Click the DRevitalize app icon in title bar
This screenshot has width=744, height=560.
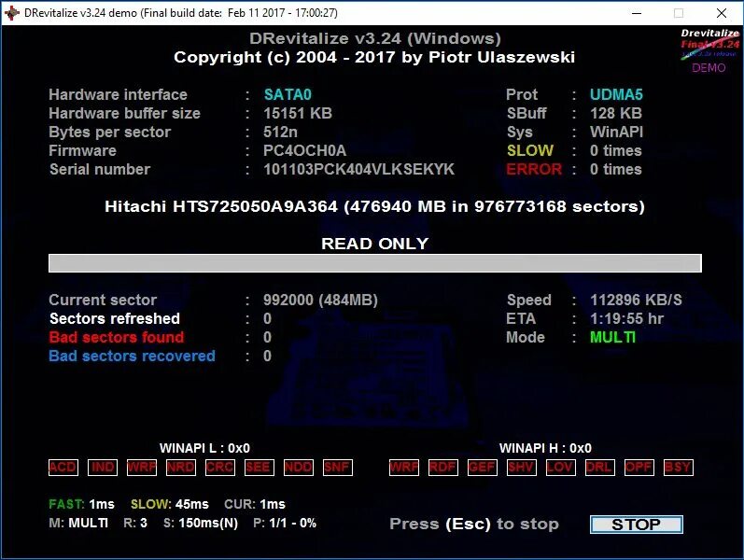click(11, 13)
